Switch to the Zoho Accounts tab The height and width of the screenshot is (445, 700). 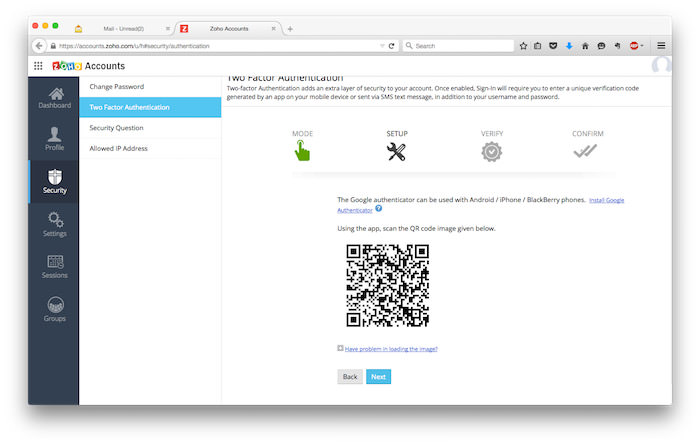pos(229,29)
